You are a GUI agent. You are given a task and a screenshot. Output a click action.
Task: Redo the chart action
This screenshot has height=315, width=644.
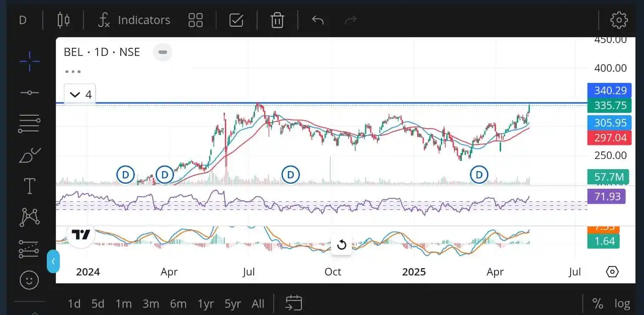click(x=351, y=20)
